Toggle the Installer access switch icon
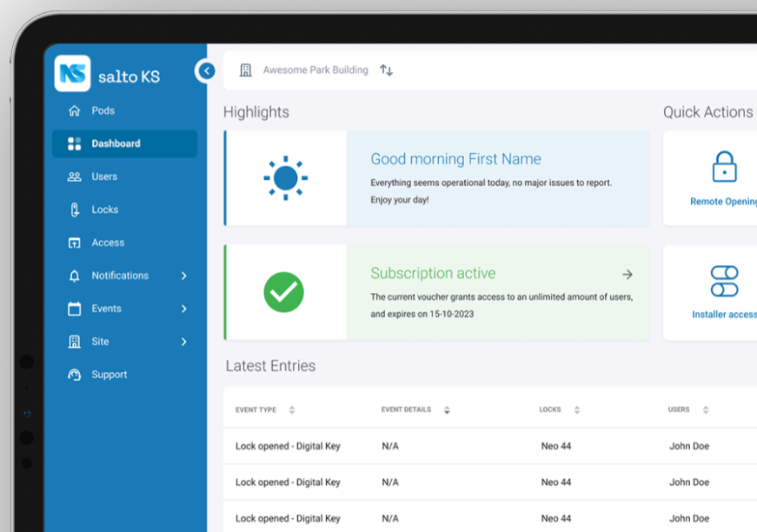Image resolution: width=757 pixels, height=532 pixels. pos(724,282)
